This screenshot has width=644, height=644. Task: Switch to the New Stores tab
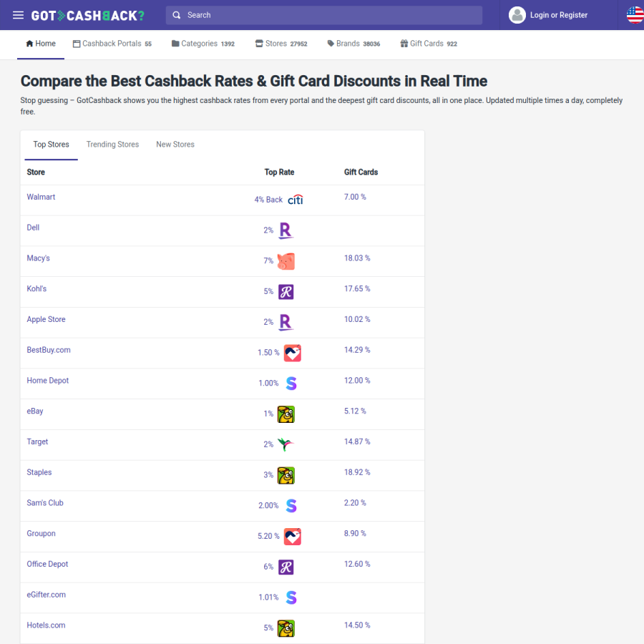pos(175,145)
